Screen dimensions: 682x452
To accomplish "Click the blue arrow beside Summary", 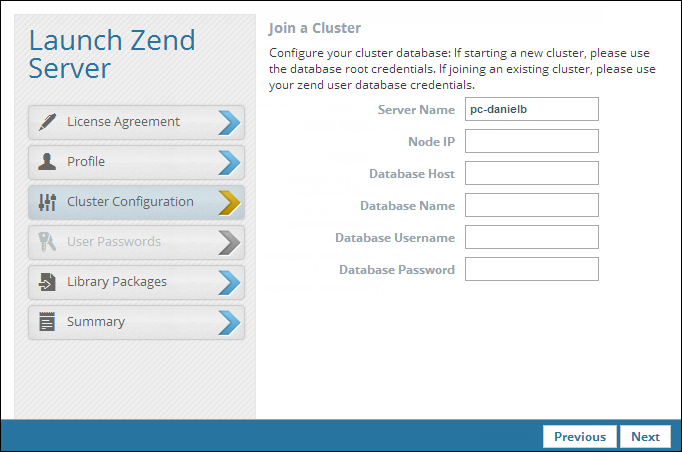I will [x=229, y=322].
